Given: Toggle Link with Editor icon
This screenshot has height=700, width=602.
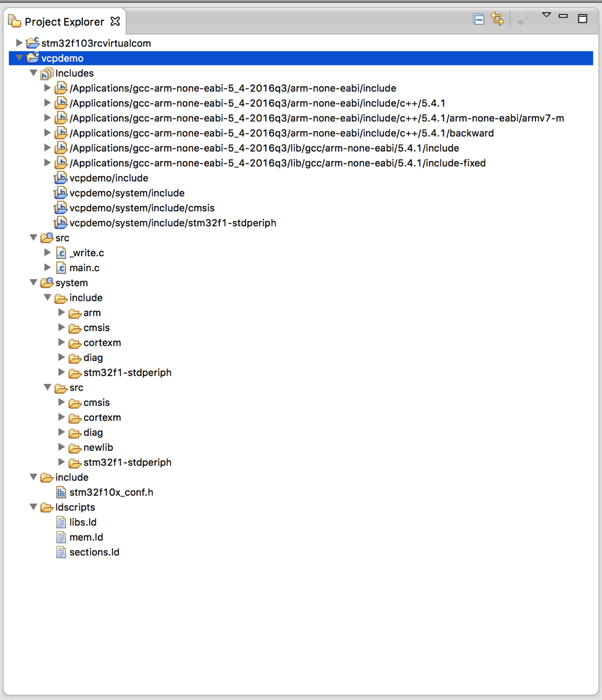Looking at the screenshot, I should (498, 19).
